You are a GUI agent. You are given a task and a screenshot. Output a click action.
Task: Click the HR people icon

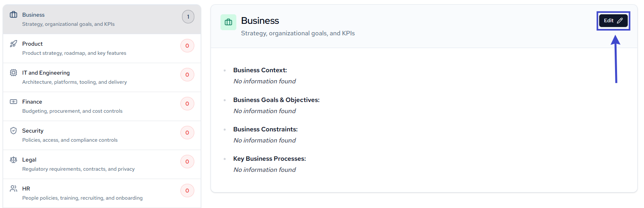tap(13, 189)
